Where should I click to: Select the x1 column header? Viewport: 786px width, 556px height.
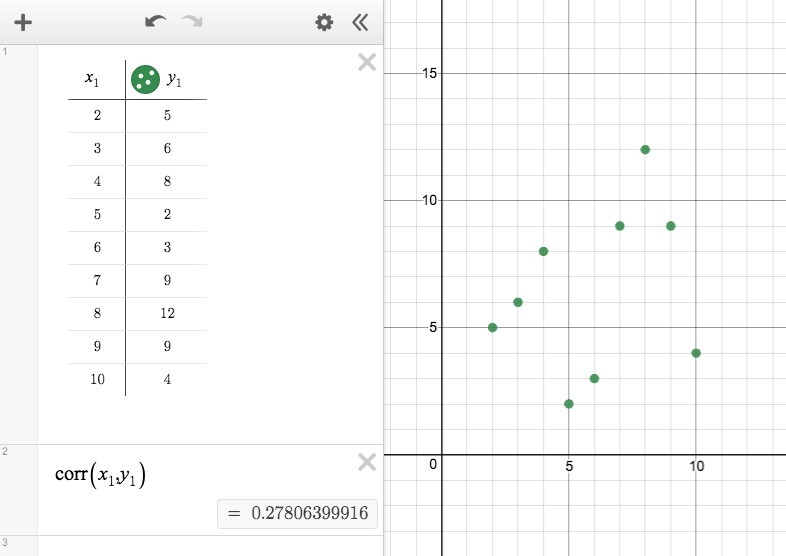tap(92, 79)
